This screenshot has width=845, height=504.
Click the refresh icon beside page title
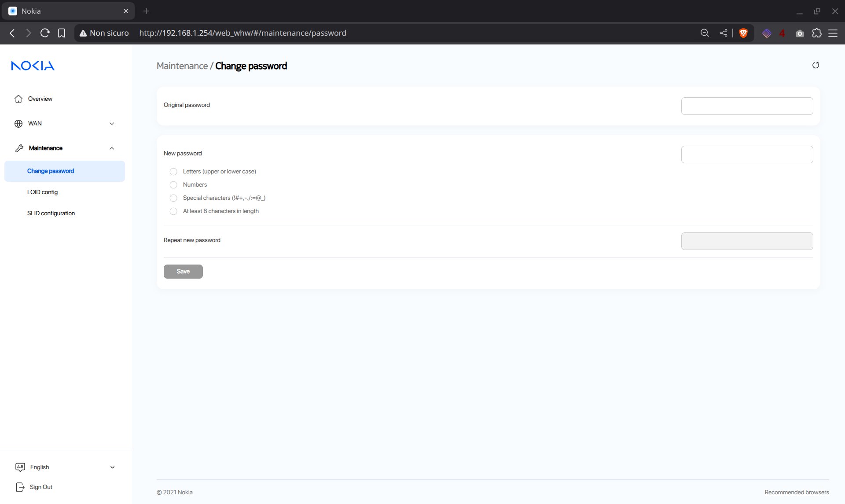816,65
